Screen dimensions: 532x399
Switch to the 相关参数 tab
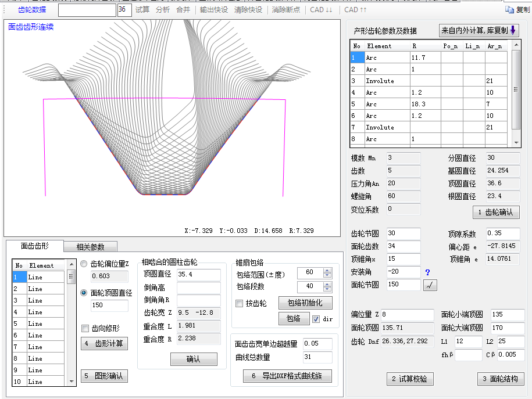(90, 247)
